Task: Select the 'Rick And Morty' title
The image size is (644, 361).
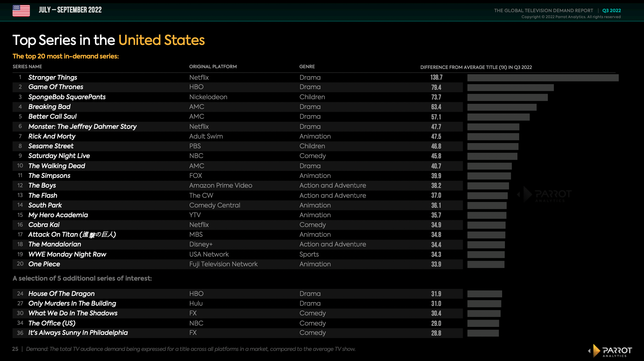Action: (52, 136)
